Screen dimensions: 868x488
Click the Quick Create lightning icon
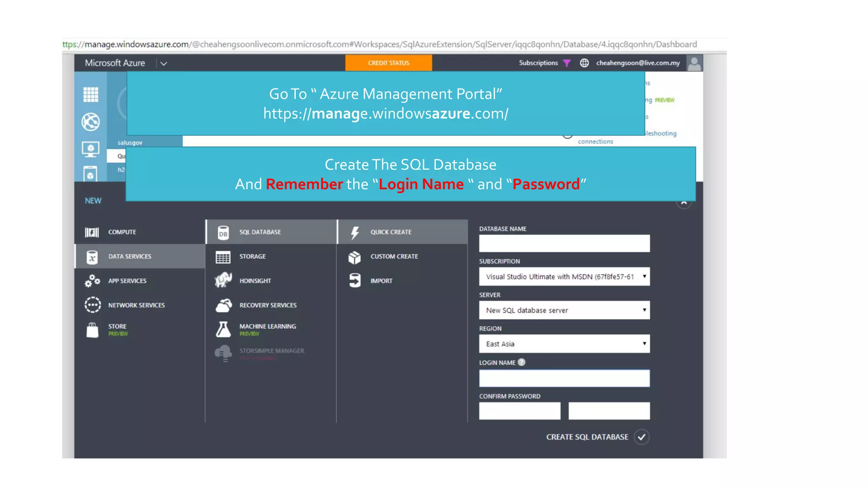click(x=355, y=233)
